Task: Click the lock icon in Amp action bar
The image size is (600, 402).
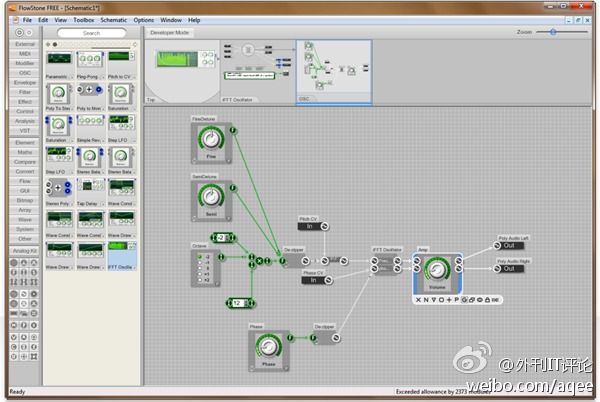Action: (x=487, y=300)
